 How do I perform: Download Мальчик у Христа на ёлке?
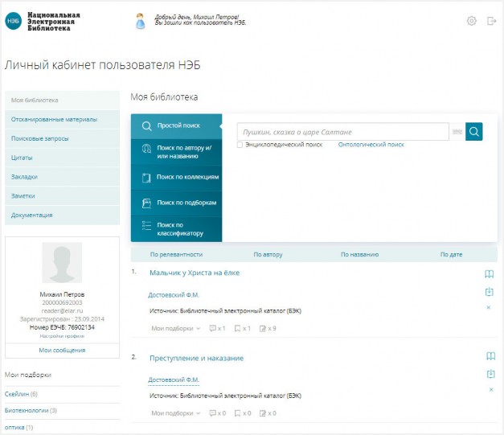click(489, 292)
